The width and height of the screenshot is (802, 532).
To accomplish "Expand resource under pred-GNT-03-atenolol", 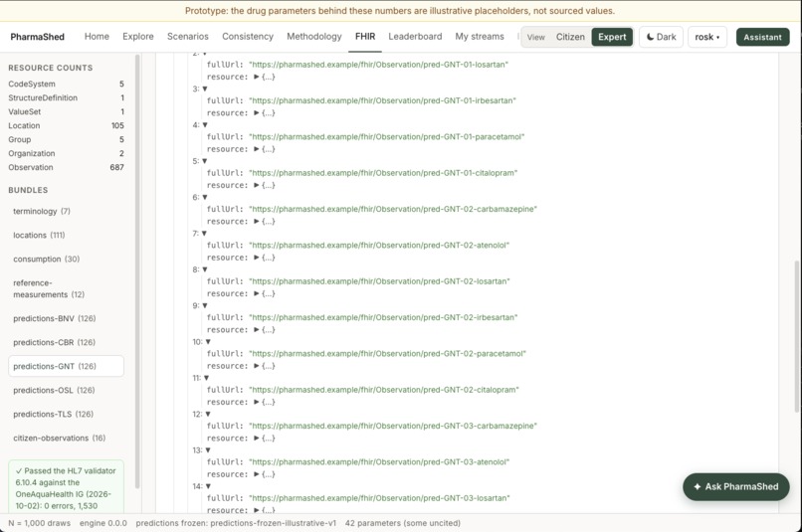I will 257,474.
